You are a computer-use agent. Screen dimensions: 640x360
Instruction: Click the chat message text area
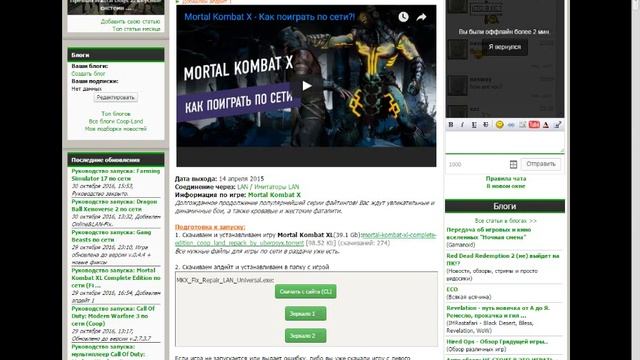(505, 142)
